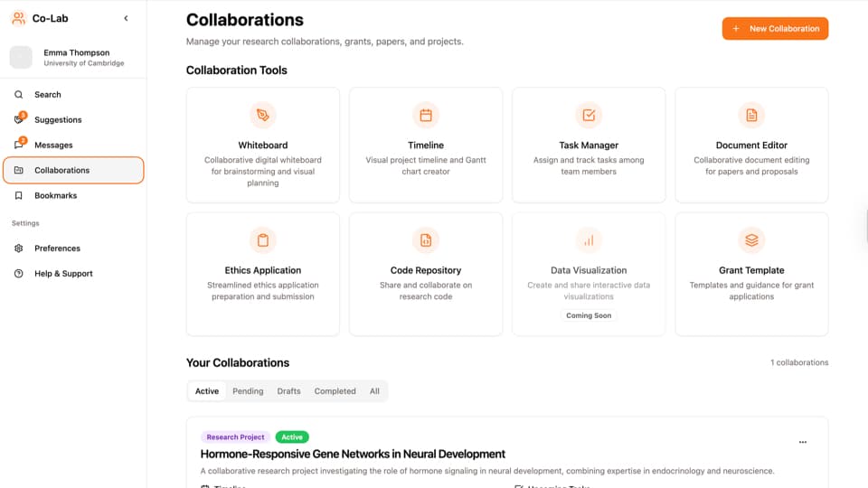Click the Preferences gear icon
The width and height of the screenshot is (868, 488).
[x=19, y=249]
